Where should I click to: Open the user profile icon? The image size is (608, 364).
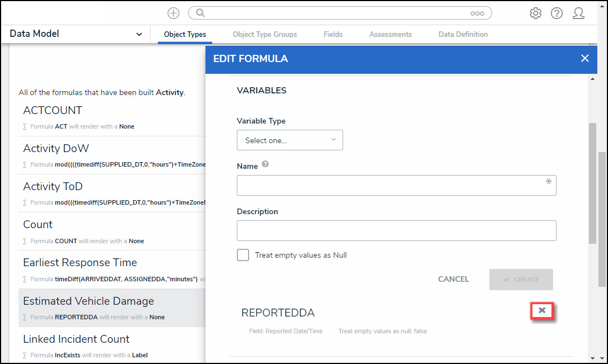578,13
